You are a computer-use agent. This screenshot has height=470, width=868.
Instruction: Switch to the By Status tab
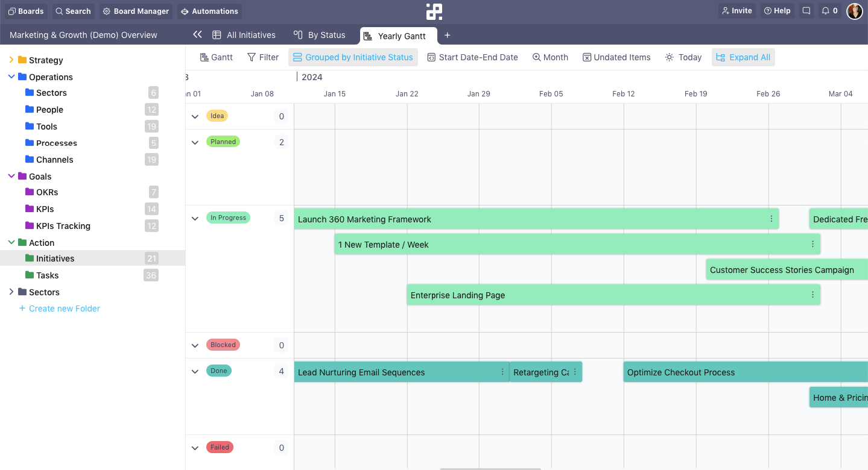319,35
